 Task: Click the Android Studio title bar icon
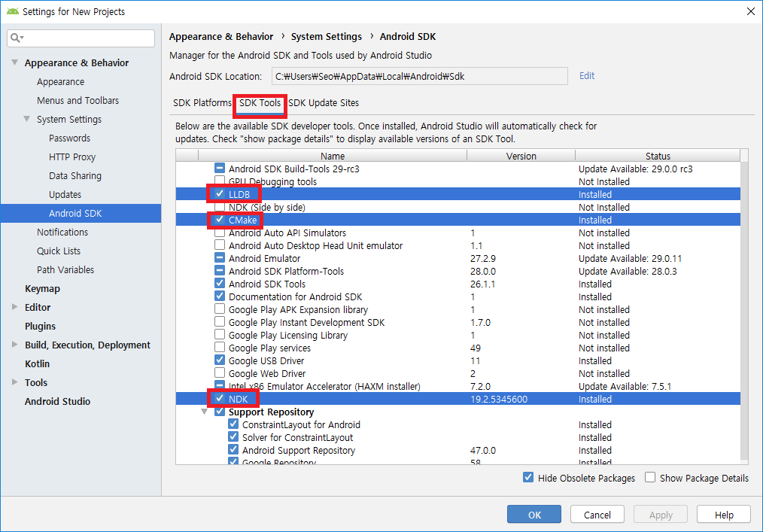(13, 11)
